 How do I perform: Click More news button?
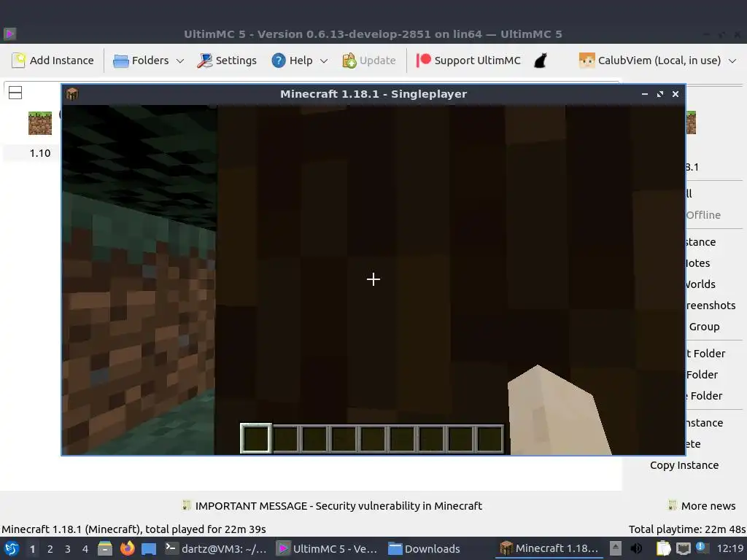tap(703, 506)
